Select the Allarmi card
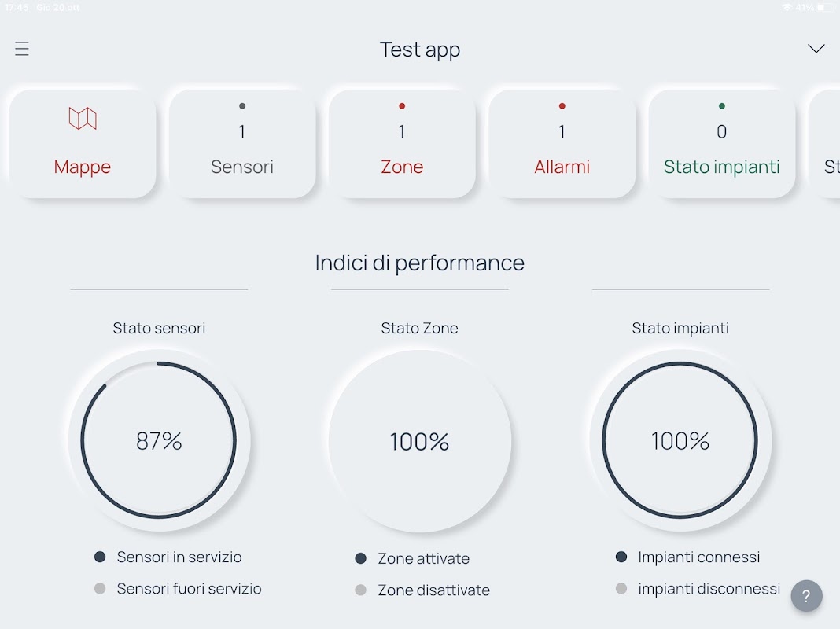 (562, 143)
